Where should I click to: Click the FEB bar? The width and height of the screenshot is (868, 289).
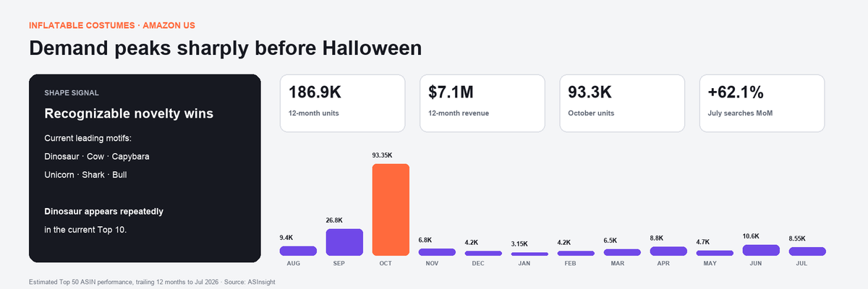(x=576, y=254)
